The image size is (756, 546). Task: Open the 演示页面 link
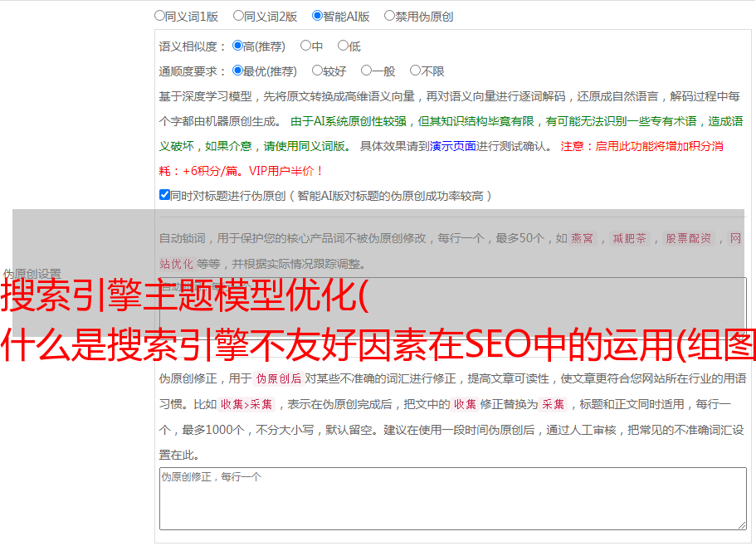coord(452,146)
